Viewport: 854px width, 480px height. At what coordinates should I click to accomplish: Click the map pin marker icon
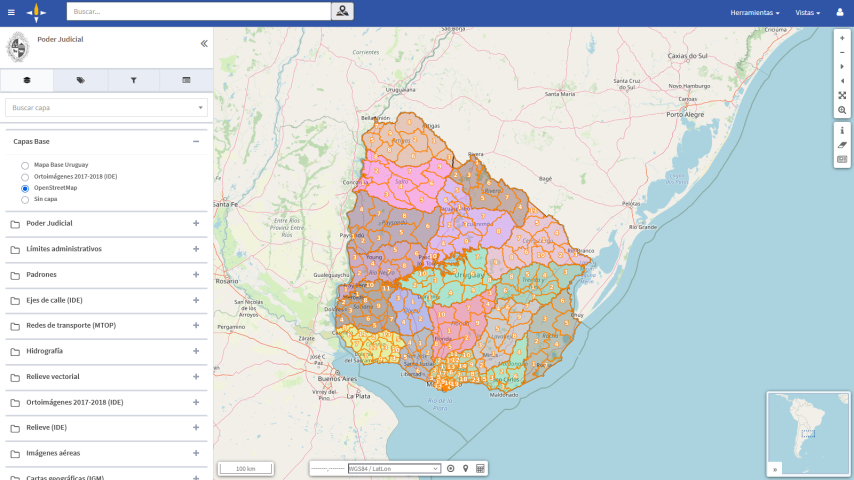[465, 469]
